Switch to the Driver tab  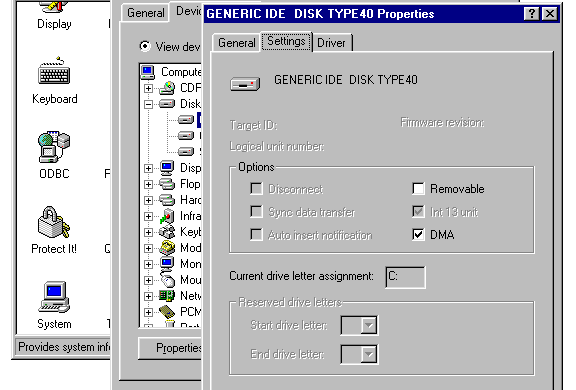(331, 43)
